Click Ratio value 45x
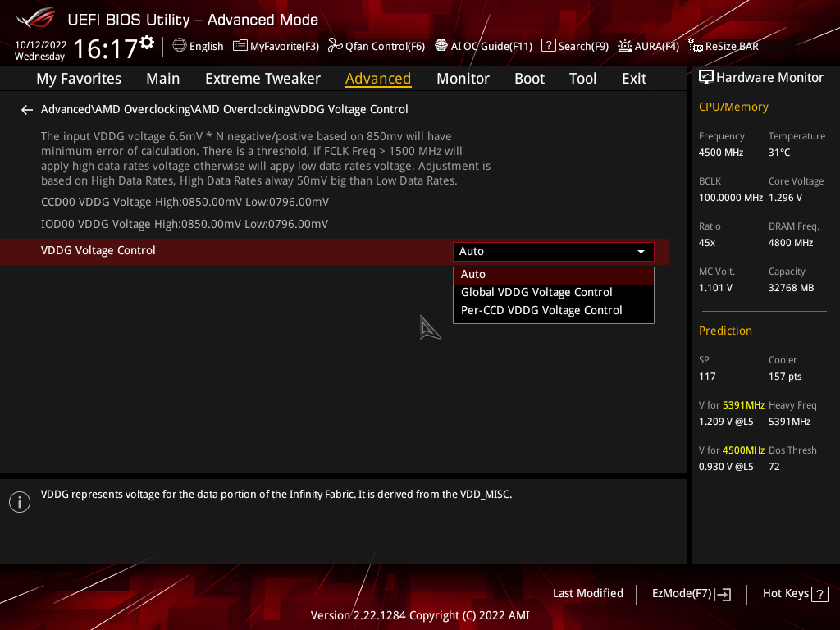 706,243
